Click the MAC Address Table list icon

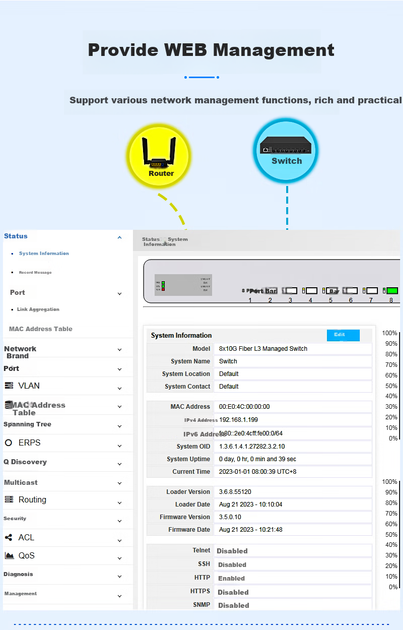[x=8, y=405]
